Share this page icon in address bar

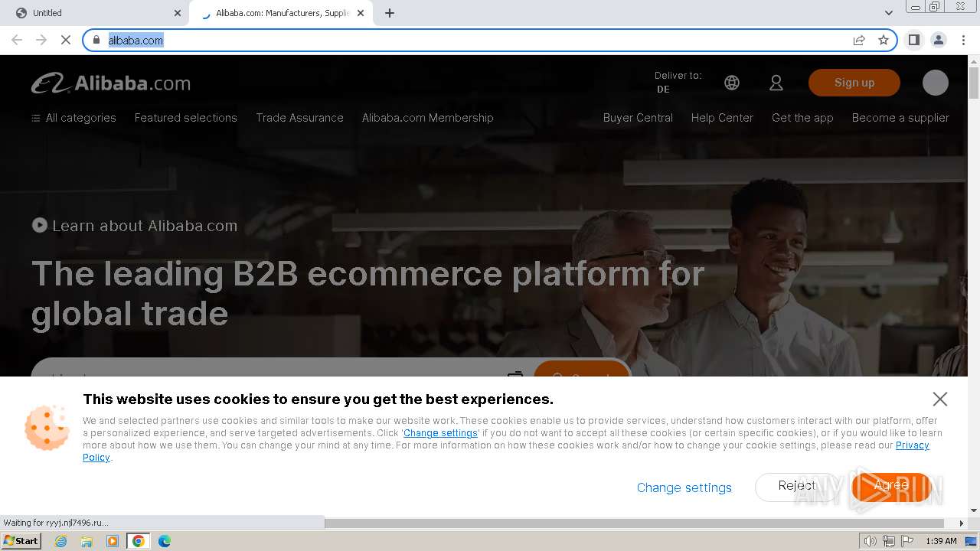859,40
